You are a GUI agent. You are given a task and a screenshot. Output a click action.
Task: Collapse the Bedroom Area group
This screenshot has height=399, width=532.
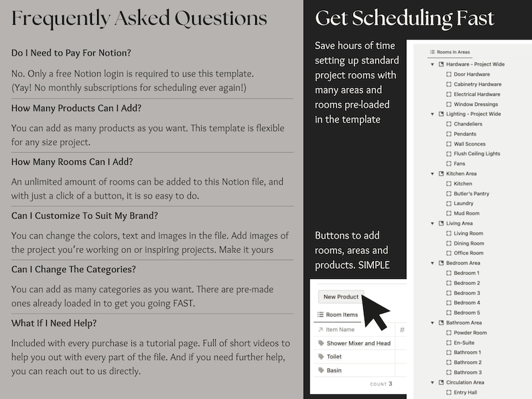click(432, 263)
